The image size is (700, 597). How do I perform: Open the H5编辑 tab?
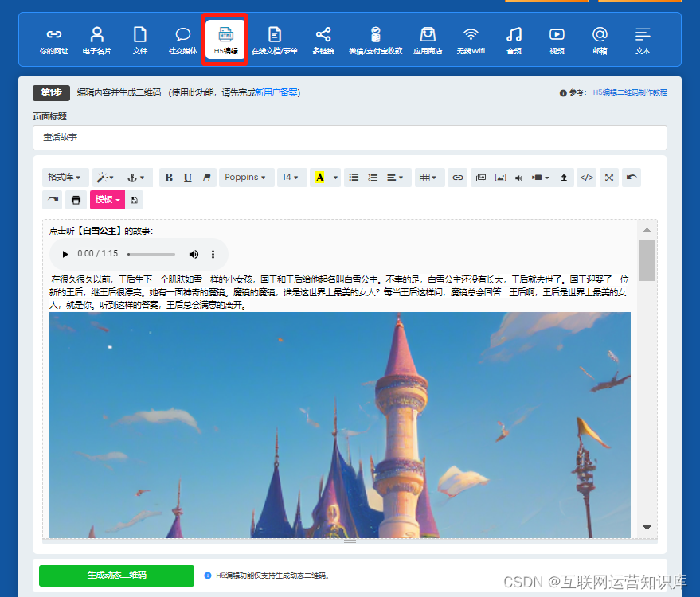(225, 40)
